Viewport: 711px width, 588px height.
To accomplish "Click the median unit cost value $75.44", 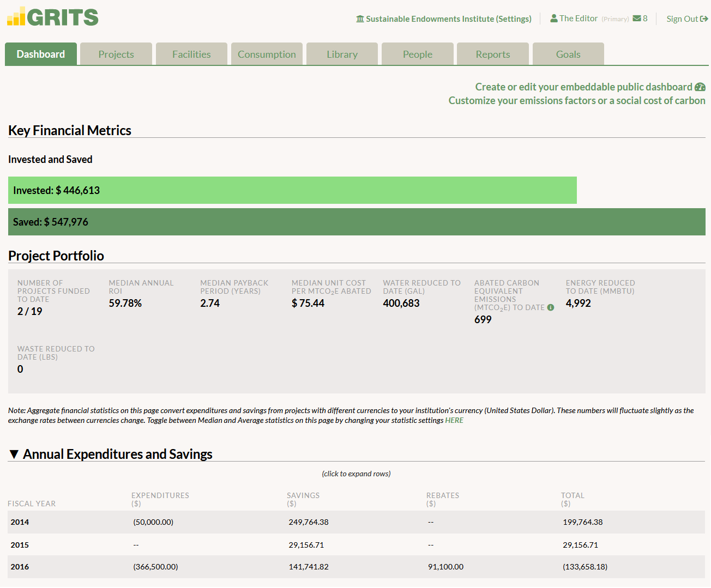I will pos(308,303).
